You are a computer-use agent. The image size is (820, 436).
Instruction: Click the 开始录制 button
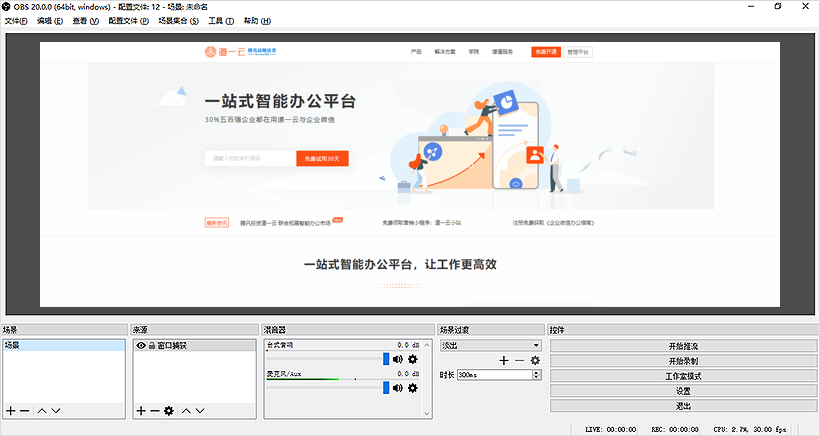683,360
